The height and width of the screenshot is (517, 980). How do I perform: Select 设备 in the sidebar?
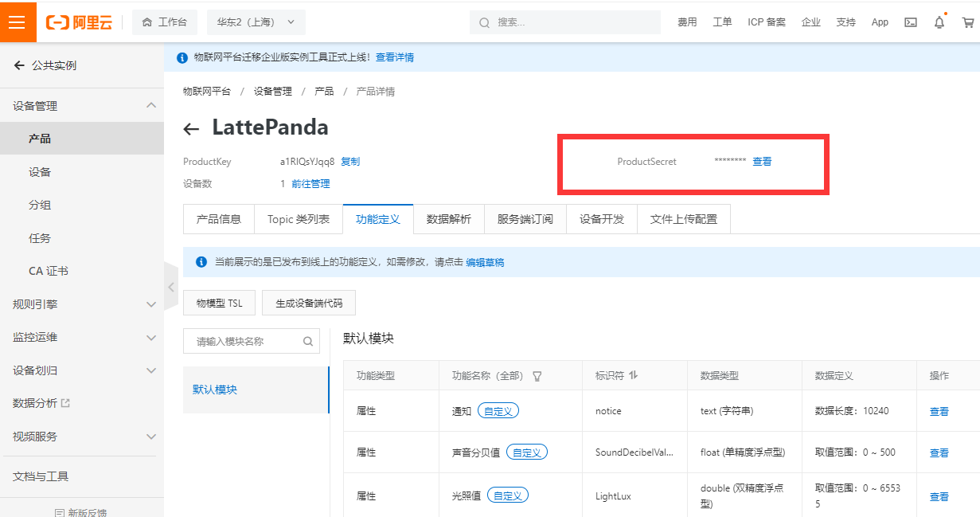[x=82, y=172]
